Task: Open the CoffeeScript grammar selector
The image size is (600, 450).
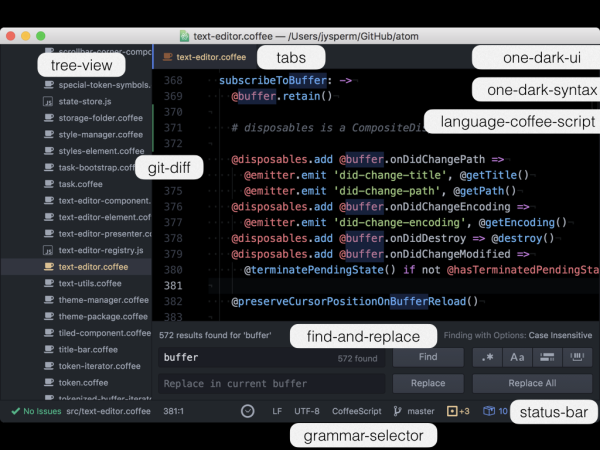Action: (357, 411)
